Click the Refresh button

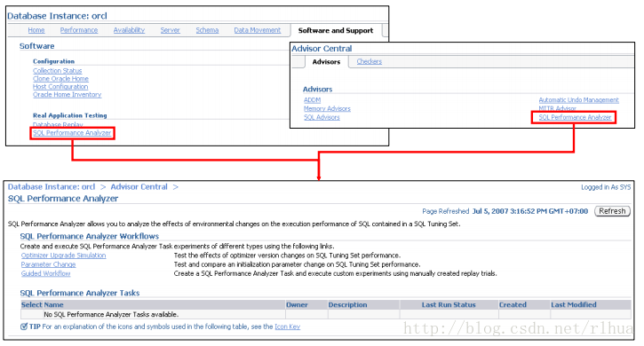pyautogui.click(x=612, y=211)
